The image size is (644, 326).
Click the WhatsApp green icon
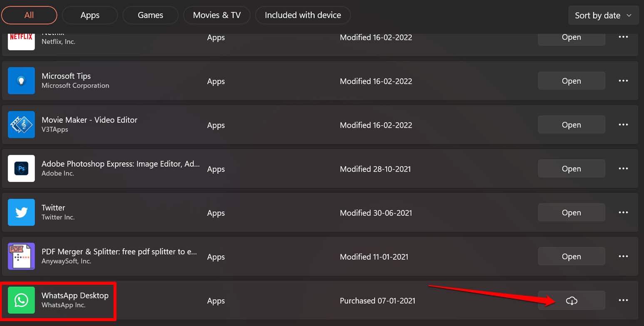21,300
